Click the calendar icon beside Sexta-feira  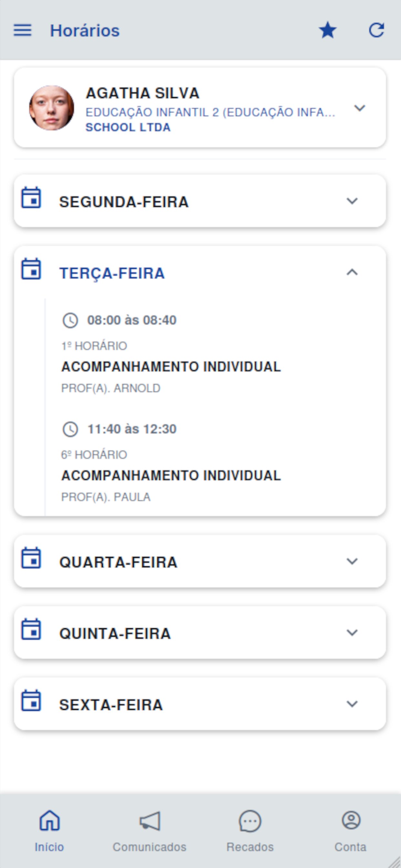(31, 701)
